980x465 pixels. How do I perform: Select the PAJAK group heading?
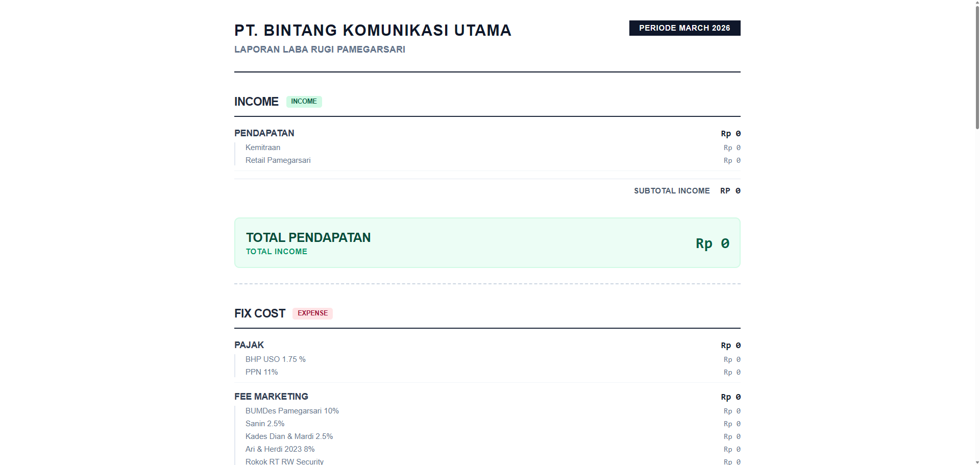point(249,345)
